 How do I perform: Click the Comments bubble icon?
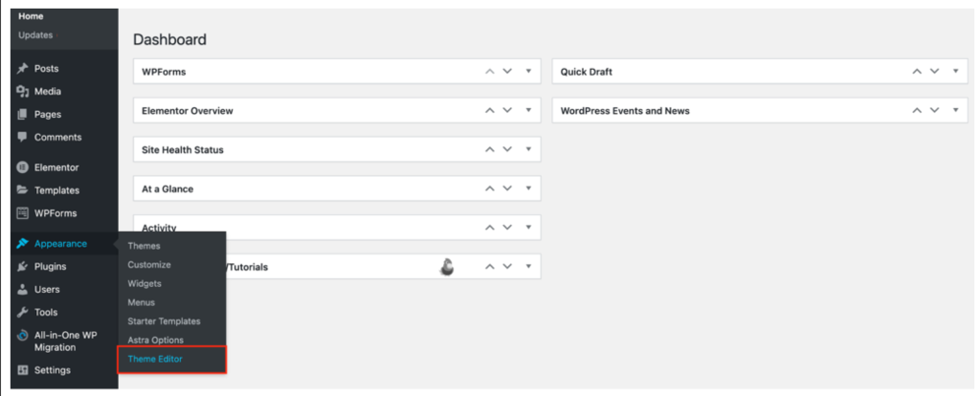pyautogui.click(x=23, y=137)
